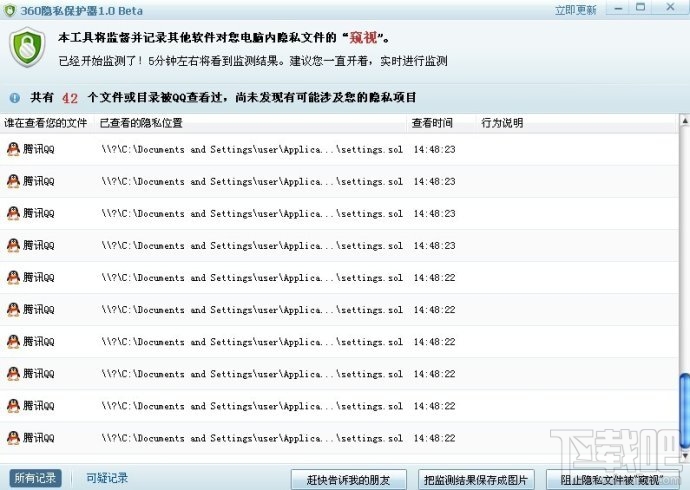Click the 行为说明 column header
The image size is (690, 490).
[576, 123]
